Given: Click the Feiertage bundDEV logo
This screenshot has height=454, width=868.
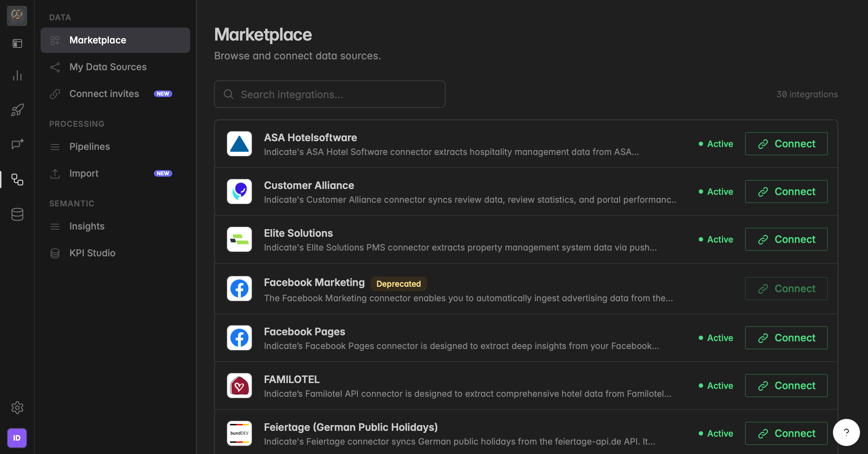Looking at the screenshot, I should 239,433.
